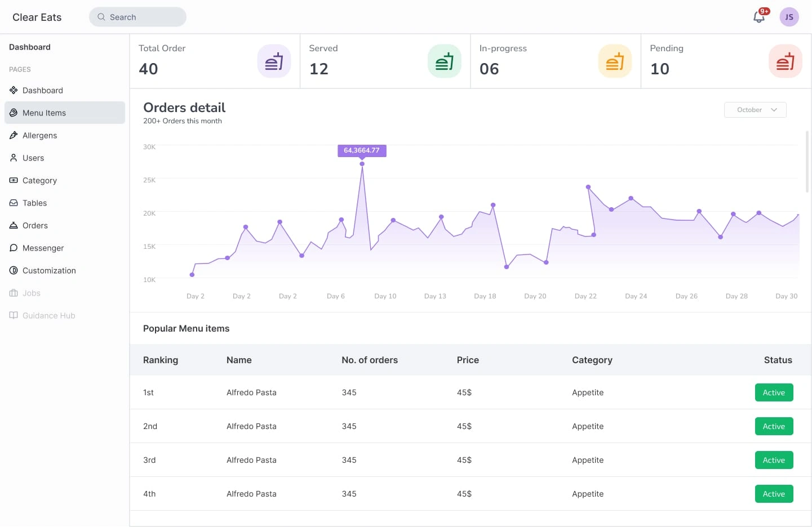Click the chart peak data point
The width and height of the screenshot is (812, 527).
pyautogui.click(x=362, y=164)
